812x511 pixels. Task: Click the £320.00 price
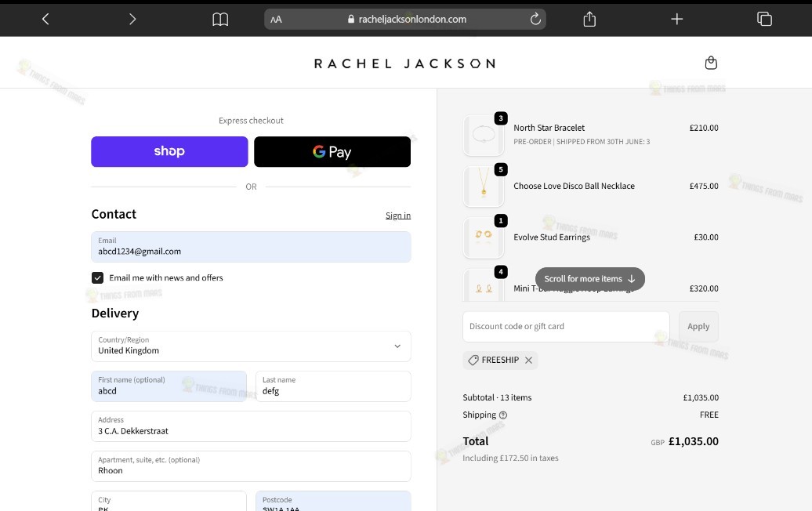coord(704,288)
